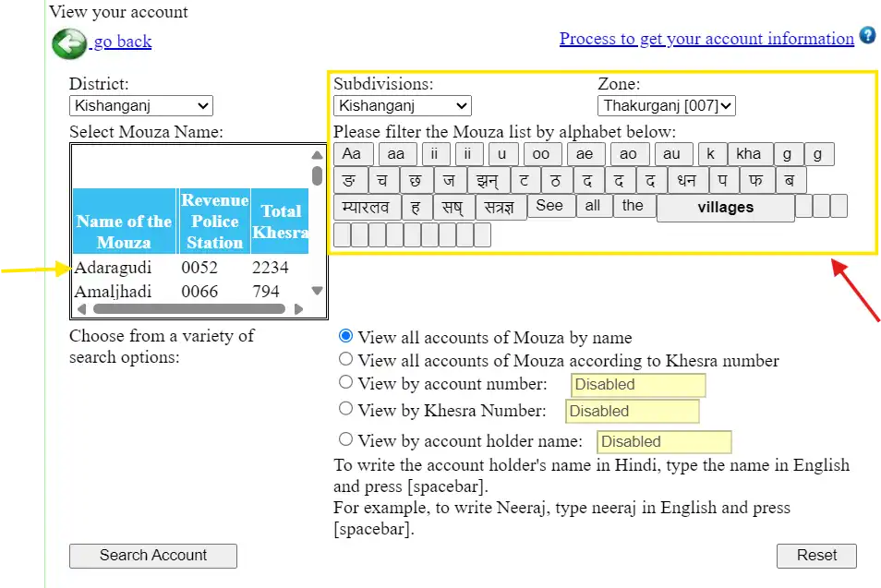Click the blue help question mark icon

click(867, 35)
